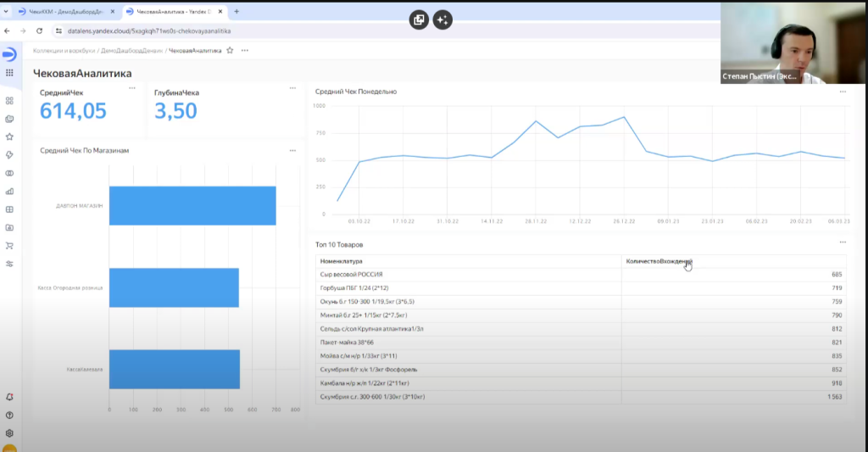Add ЧековаяАналитика to favorites via breadcrumb star
The height and width of the screenshot is (452, 868).
click(x=230, y=50)
